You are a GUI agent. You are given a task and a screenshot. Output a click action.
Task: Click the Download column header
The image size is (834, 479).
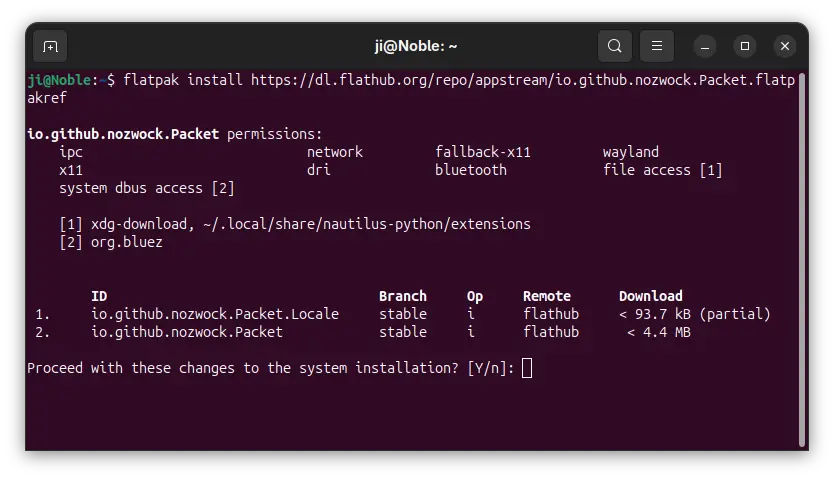click(650, 296)
